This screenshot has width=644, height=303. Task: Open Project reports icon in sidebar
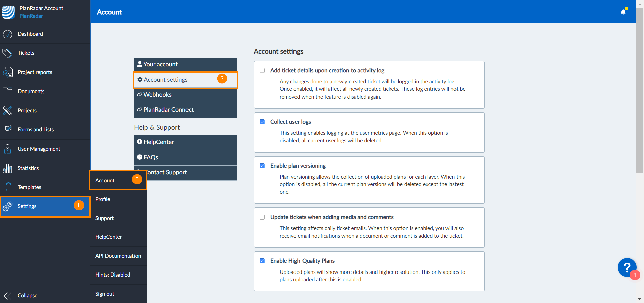tap(7, 72)
